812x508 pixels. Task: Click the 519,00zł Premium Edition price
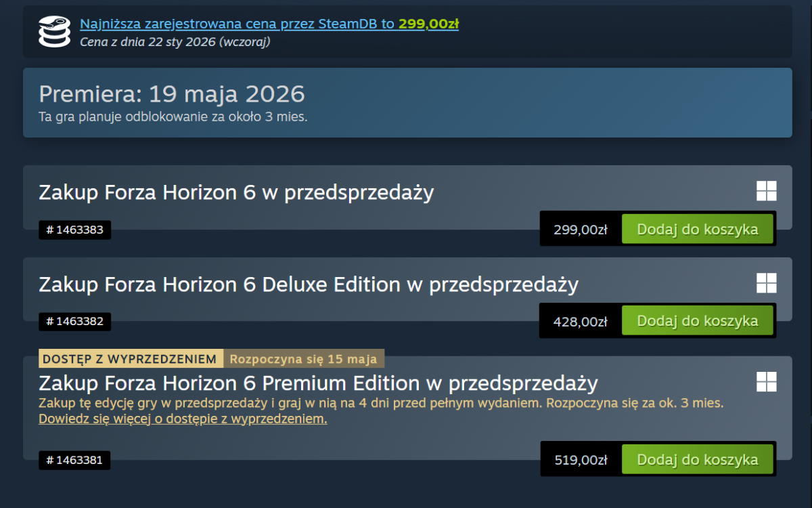[580, 461]
